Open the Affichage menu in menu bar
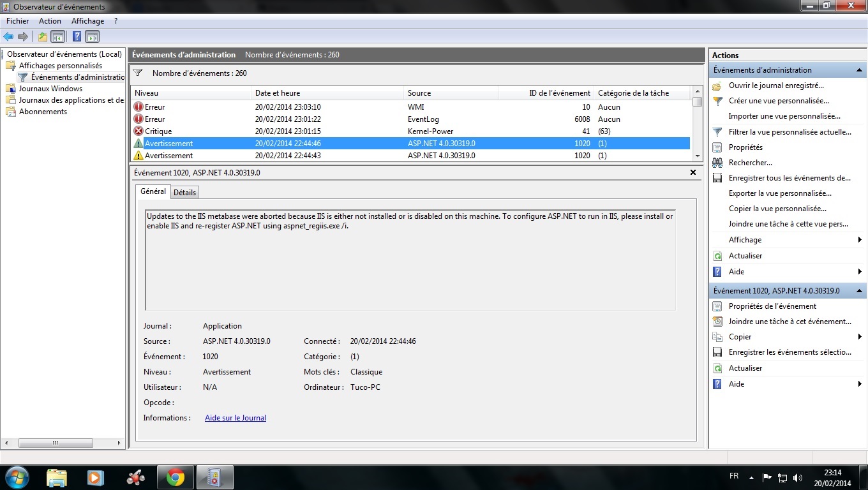 click(x=87, y=21)
